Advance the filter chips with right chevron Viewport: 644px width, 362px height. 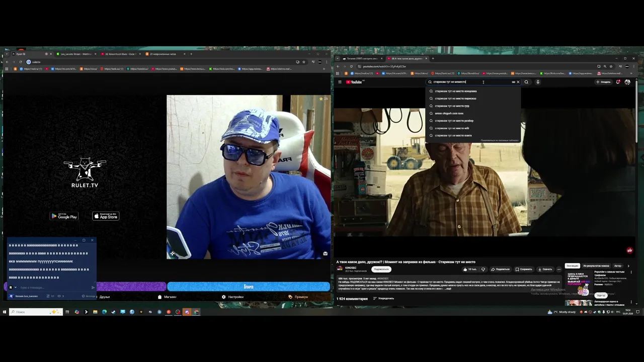pyautogui.click(x=628, y=265)
